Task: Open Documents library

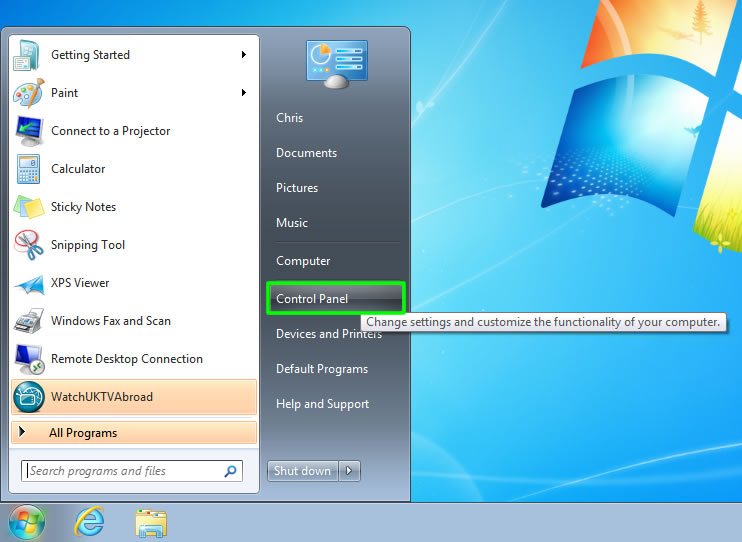Action: tap(307, 153)
